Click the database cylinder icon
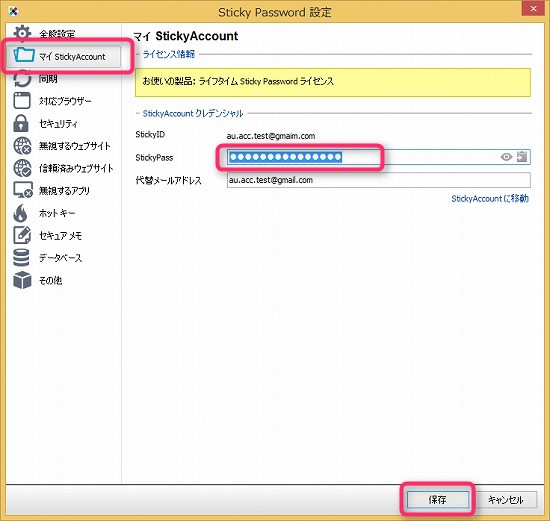Viewport: 550px width, 521px height. tap(21, 258)
